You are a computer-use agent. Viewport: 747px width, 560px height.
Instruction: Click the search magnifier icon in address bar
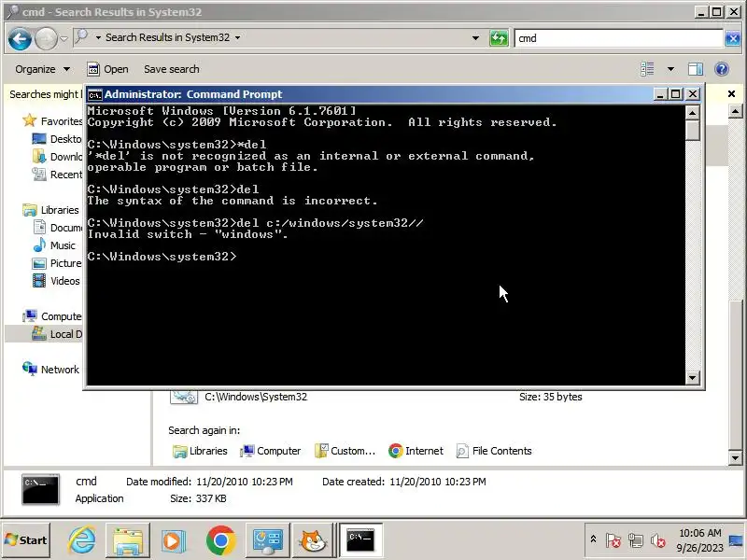click(x=82, y=36)
